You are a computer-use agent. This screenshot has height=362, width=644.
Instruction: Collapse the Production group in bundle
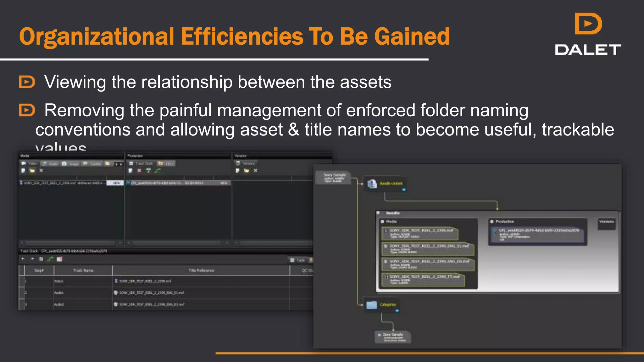click(492, 222)
